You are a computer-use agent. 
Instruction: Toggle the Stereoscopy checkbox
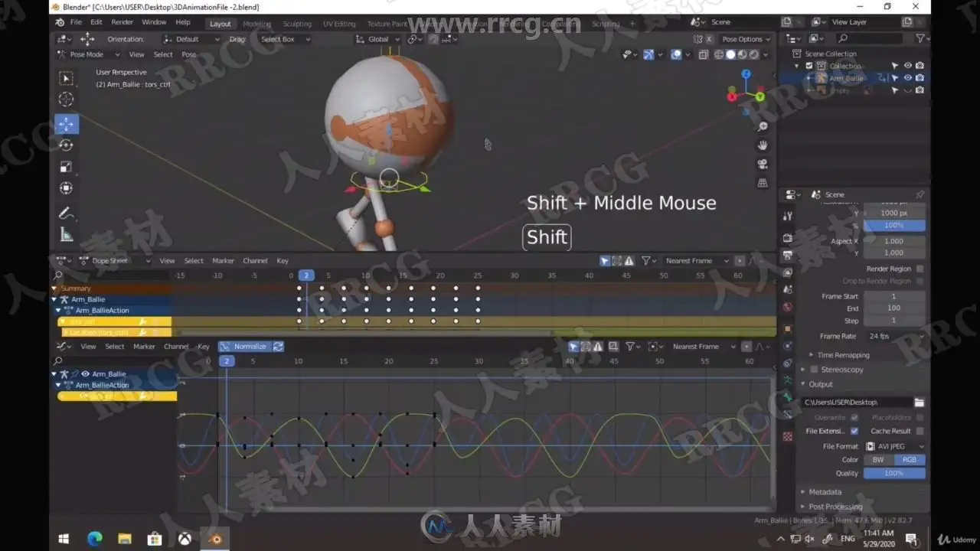tap(814, 370)
